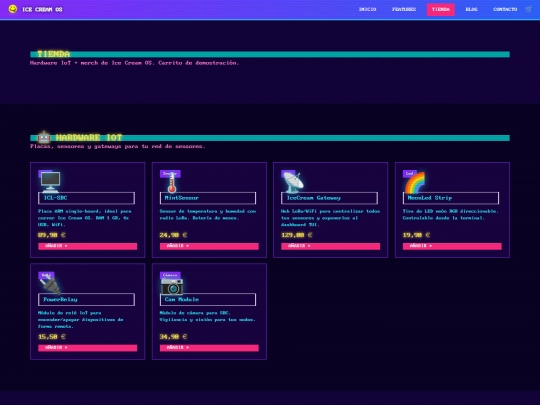Select the Tienda nav item
Screen dimensions: 540x405
(x=441, y=9)
